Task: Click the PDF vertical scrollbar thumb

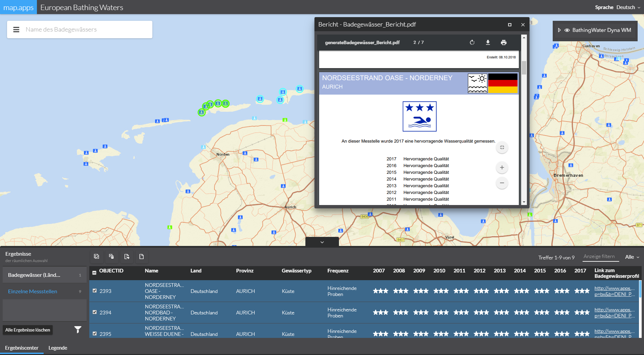Action: (x=524, y=68)
